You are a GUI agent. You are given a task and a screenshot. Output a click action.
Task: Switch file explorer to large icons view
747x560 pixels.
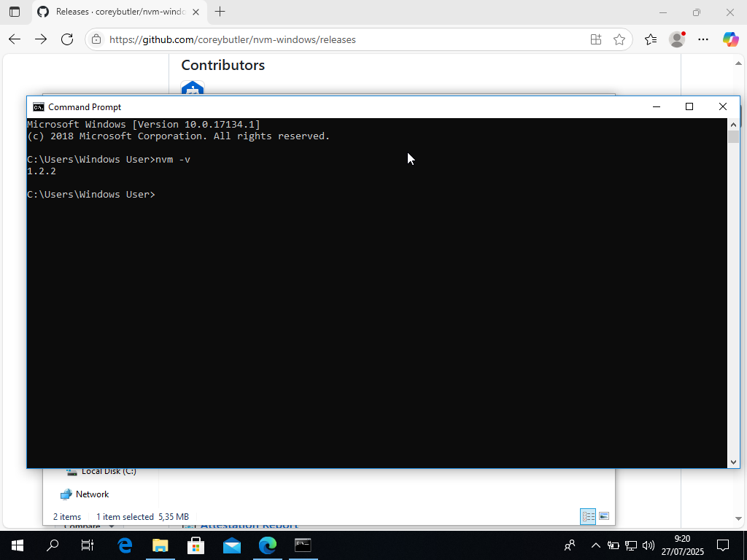(x=605, y=516)
